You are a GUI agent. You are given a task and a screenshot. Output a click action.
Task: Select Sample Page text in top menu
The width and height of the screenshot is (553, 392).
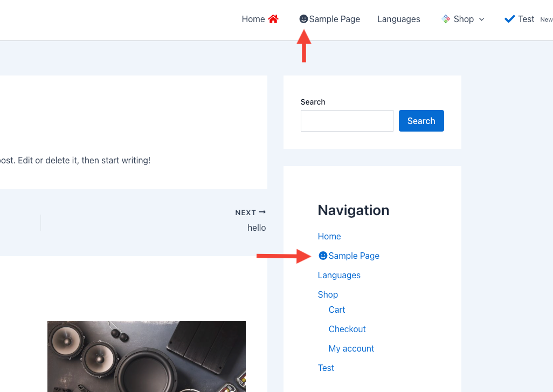tap(334, 19)
